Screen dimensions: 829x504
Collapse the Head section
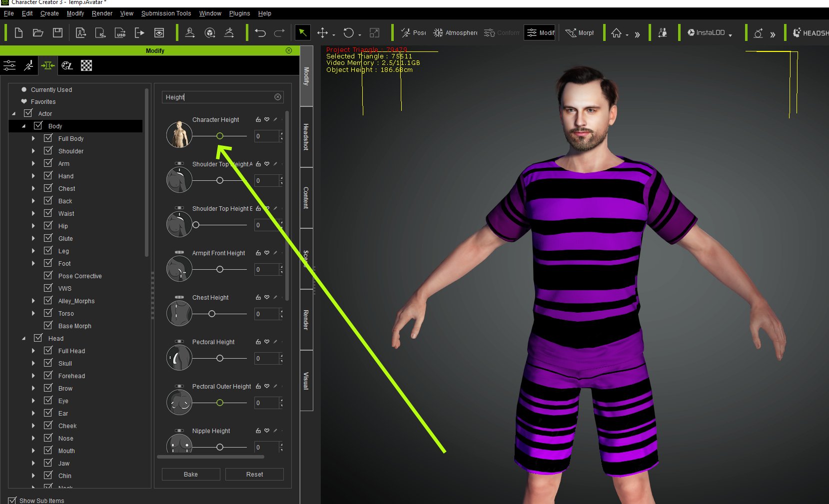click(x=23, y=338)
